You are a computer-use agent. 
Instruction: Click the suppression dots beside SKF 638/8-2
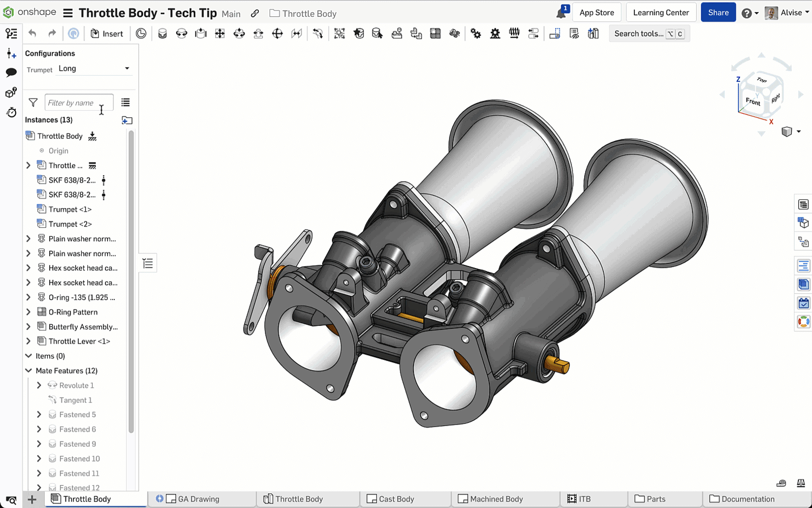click(x=104, y=180)
